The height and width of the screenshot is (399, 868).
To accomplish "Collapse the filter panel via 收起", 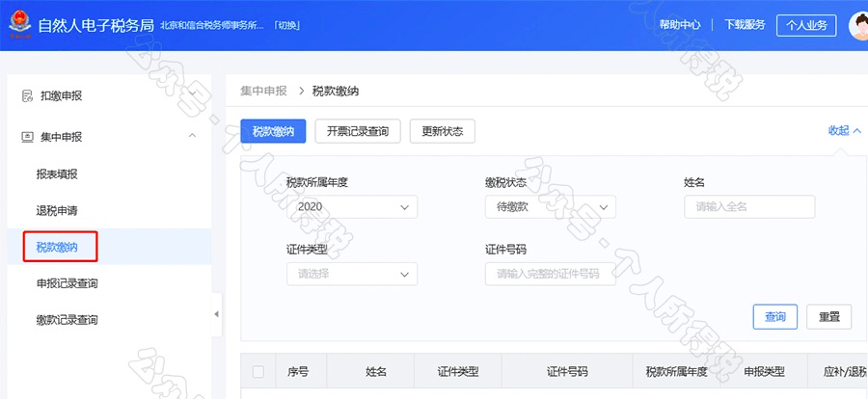I will 844,131.
